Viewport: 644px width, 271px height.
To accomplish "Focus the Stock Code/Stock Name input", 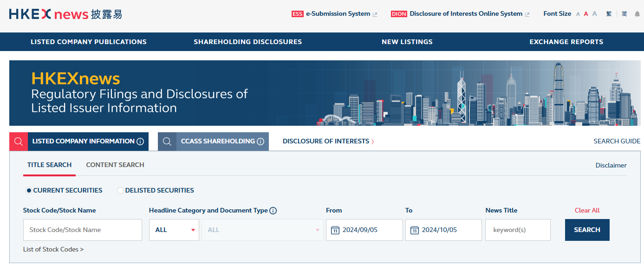I will tap(83, 230).
